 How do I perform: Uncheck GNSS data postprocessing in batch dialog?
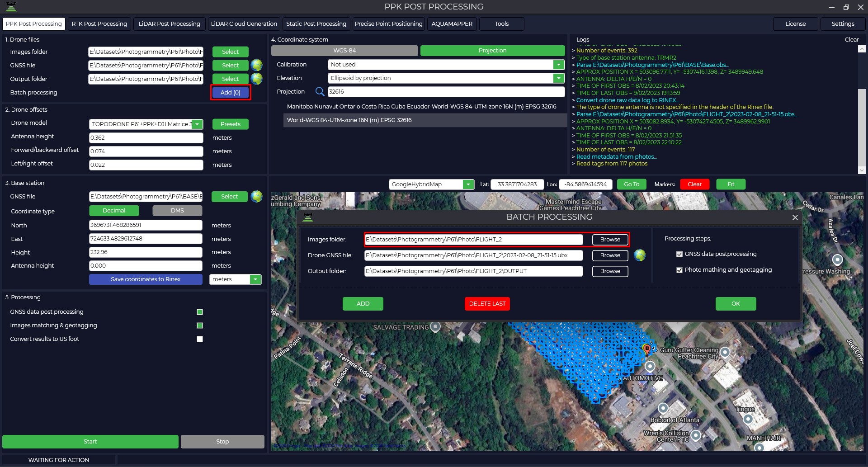tap(679, 254)
